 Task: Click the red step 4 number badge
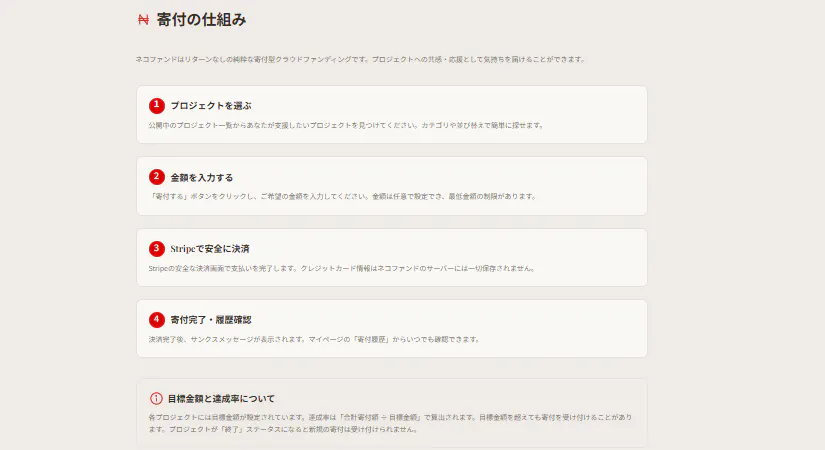tap(156, 320)
